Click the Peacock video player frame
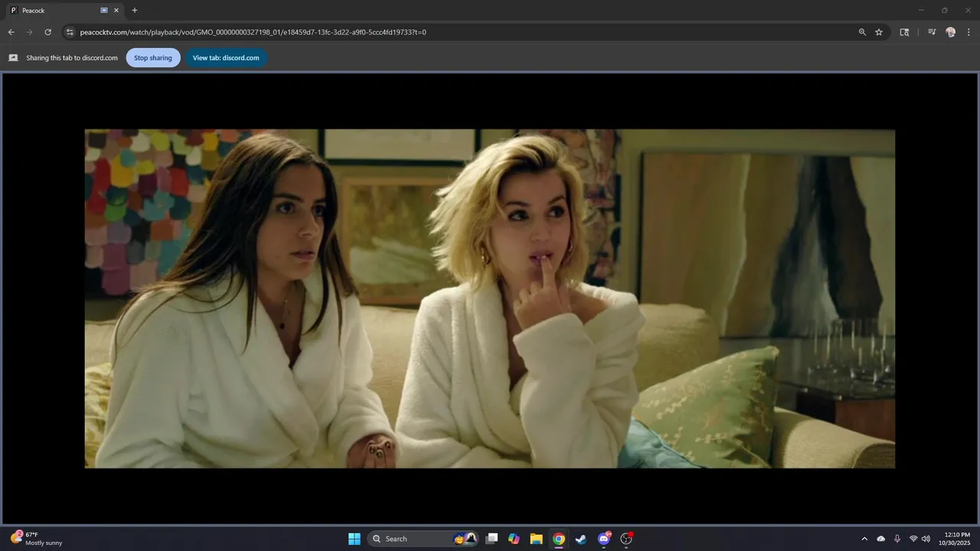This screenshot has width=980, height=551. click(490, 298)
